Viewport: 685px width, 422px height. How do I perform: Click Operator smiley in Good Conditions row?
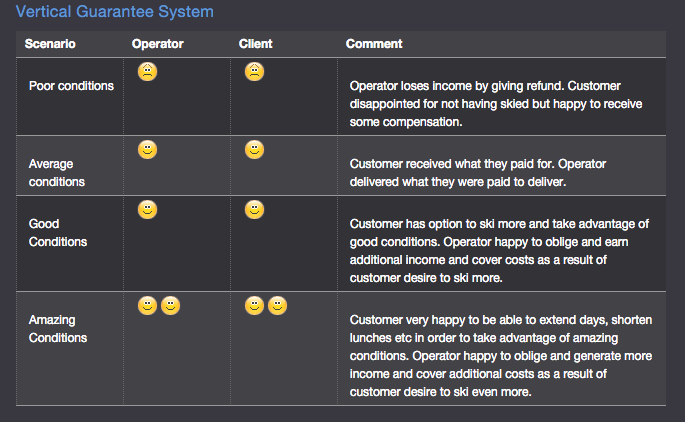[x=148, y=210]
